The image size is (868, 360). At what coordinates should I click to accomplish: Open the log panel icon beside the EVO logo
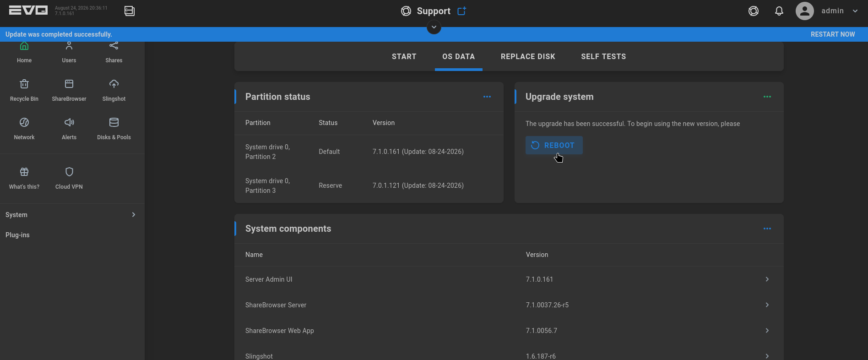pos(130,11)
